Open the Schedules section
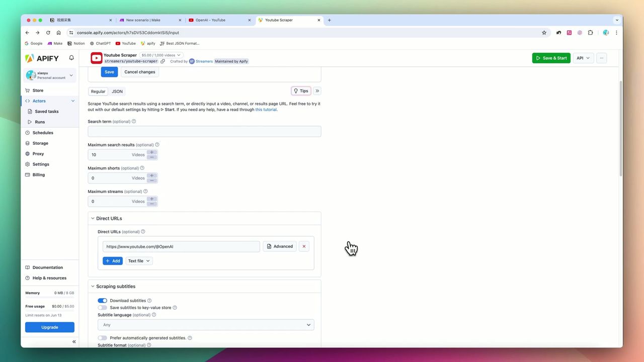The width and height of the screenshot is (644, 362). (43, 132)
